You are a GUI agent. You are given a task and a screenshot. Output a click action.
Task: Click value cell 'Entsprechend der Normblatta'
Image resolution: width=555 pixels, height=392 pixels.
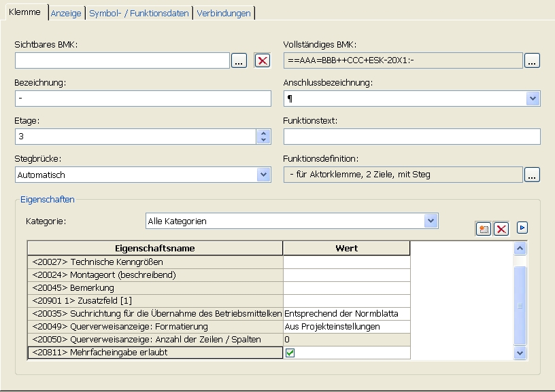(x=346, y=313)
